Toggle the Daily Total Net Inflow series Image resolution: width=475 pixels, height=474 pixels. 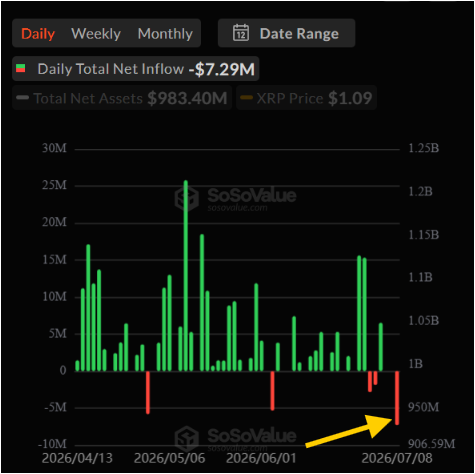(136, 69)
